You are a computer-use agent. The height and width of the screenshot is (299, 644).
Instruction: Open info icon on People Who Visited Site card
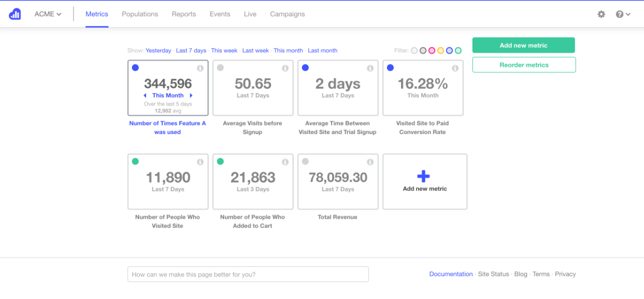(x=200, y=162)
